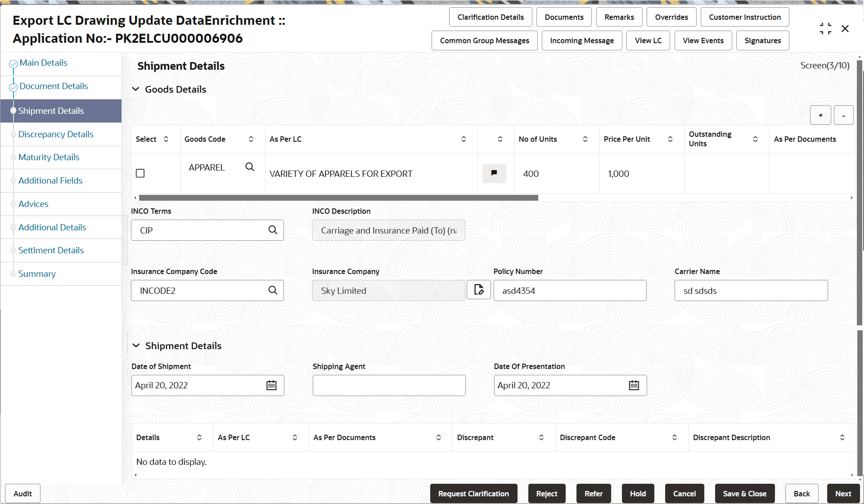Screen dimensions: 864x504
Task: Switch to the Discrepancy Details step
Action: point(55,134)
